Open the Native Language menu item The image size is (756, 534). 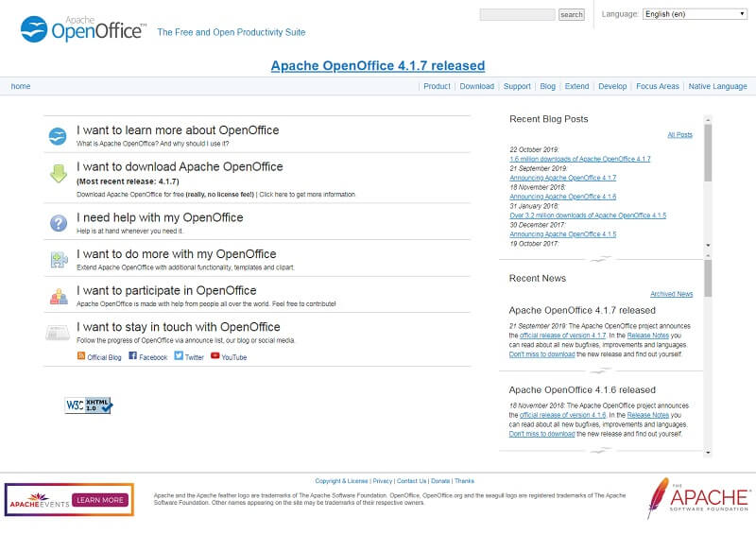coord(717,86)
